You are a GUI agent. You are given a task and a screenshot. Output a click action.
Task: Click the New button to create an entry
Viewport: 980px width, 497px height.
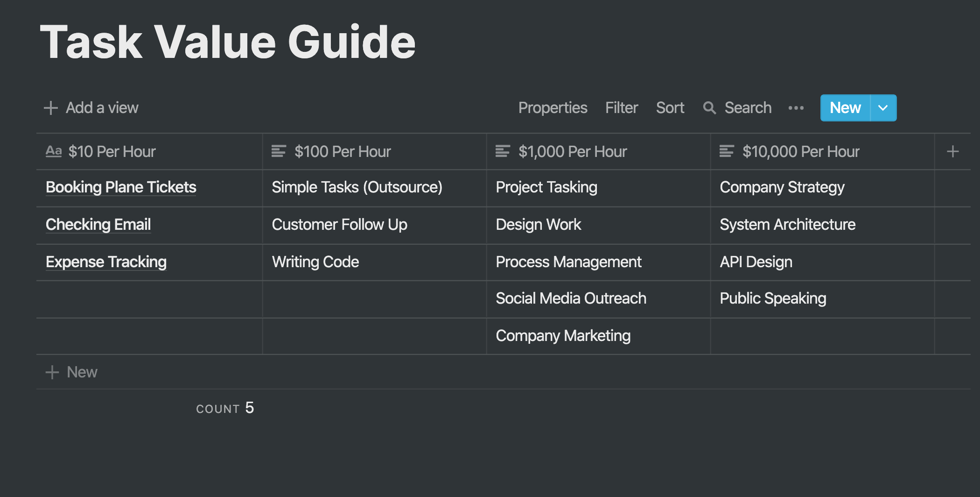[845, 107]
